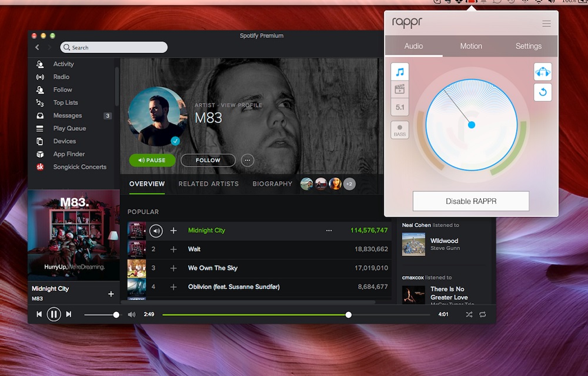Switch to the BIOGRAPHY tab
Viewport: 588px width, 376px height.
(x=272, y=184)
